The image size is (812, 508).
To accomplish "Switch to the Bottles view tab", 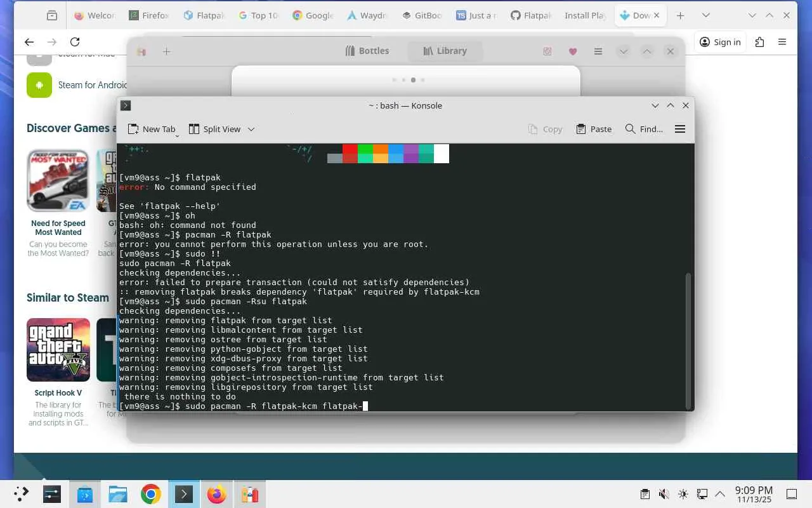I will pyautogui.click(x=367, y=51).
